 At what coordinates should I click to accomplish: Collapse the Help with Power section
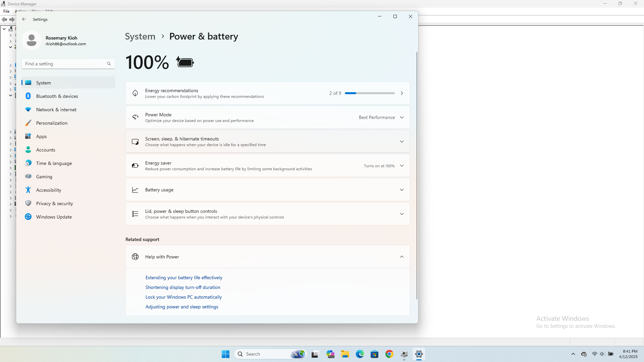click(268, 257)
